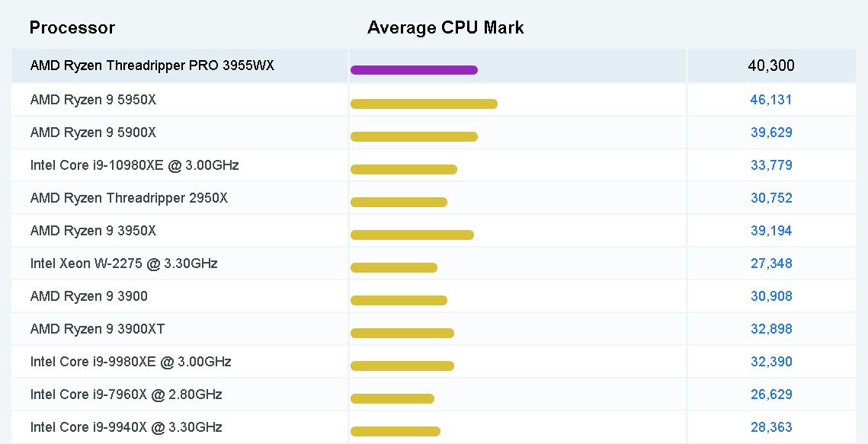Open the 26,629 score for i9-7960X
This screenshot has width=868, height=444.
pyautogui.click(x=771, y=394)
